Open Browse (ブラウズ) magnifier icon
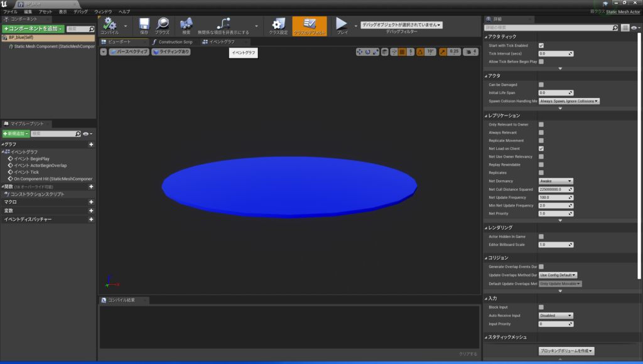643x364 pixels. 162,24
